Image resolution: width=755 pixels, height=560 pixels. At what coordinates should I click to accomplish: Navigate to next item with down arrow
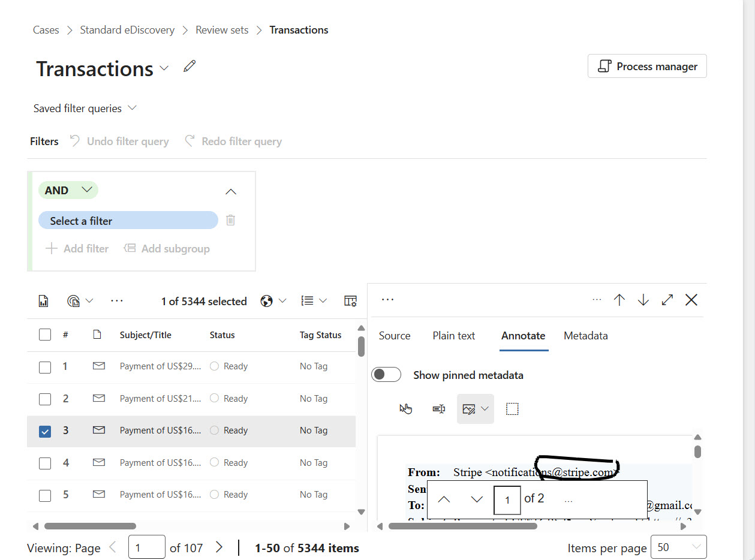click(643, 300)
